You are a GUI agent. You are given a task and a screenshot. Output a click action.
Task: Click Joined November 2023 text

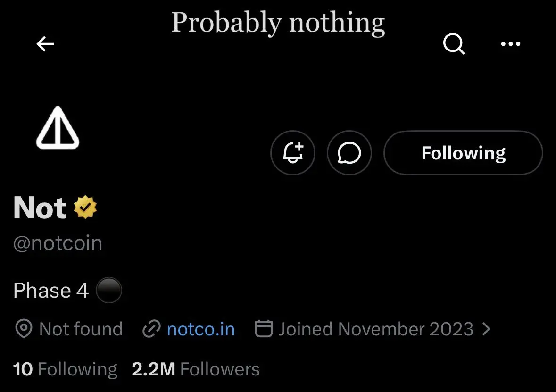pyautogui.click(x=376, y=329)
